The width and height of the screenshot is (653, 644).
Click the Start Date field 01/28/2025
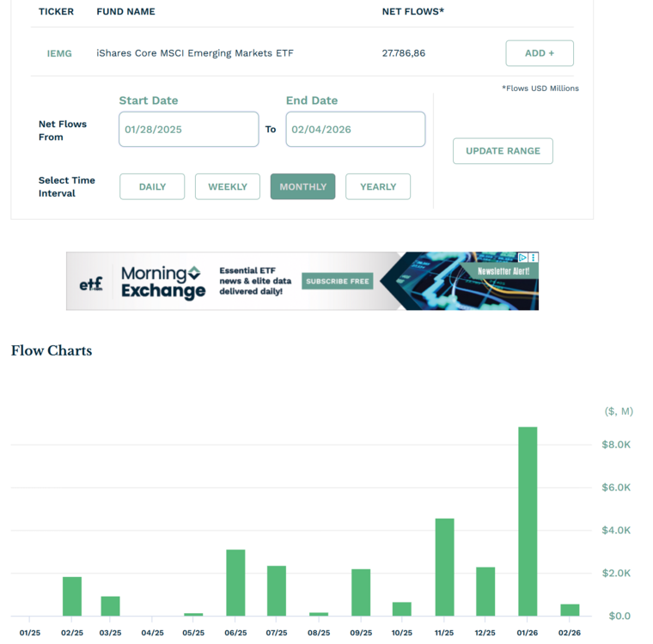[x=189, y=129]
